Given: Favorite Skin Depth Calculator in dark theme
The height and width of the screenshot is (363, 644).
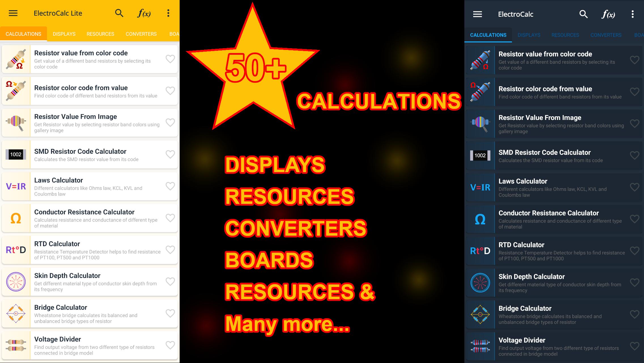Looking at the screenshot, I should pyautogui.click(x=634, y=282).
